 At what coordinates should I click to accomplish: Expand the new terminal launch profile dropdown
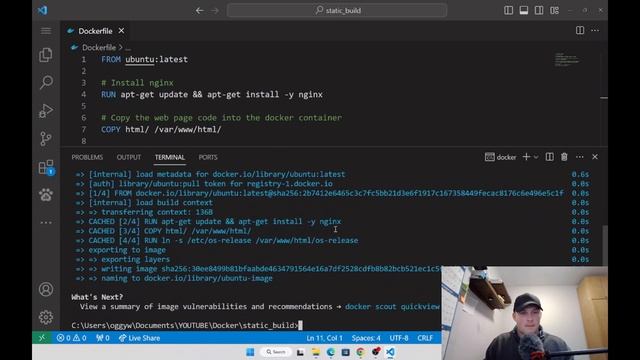[x=536, y=157]
